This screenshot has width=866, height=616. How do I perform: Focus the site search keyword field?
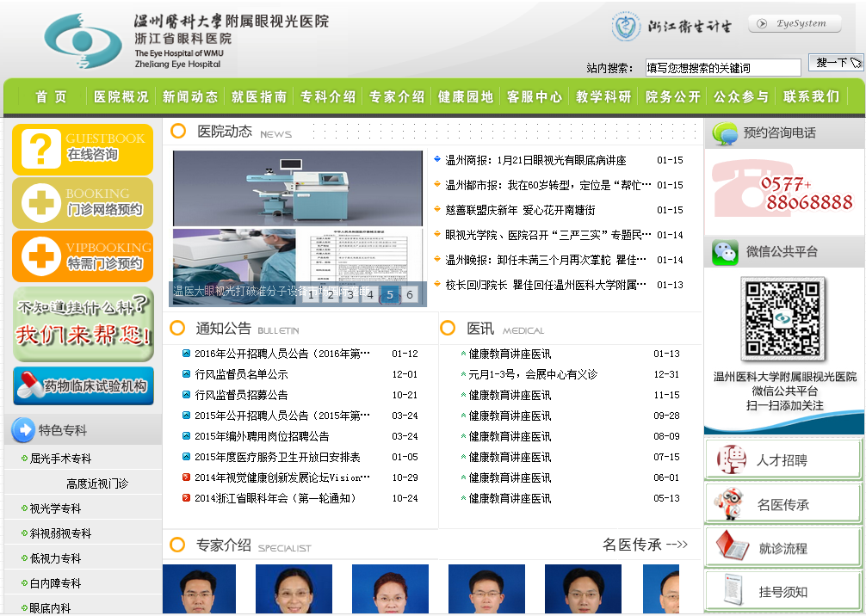coord(723,68)
